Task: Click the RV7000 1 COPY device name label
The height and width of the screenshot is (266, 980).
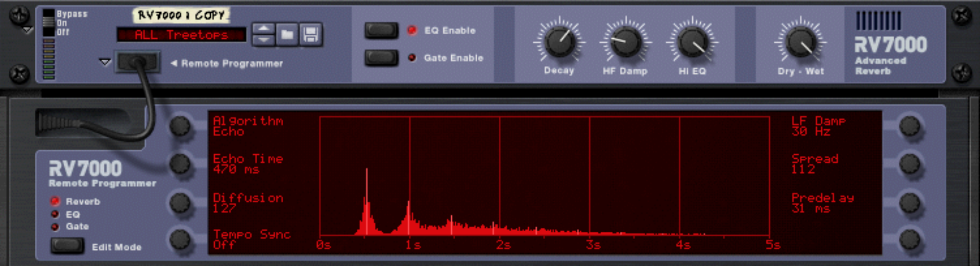Action: point(181,16)
